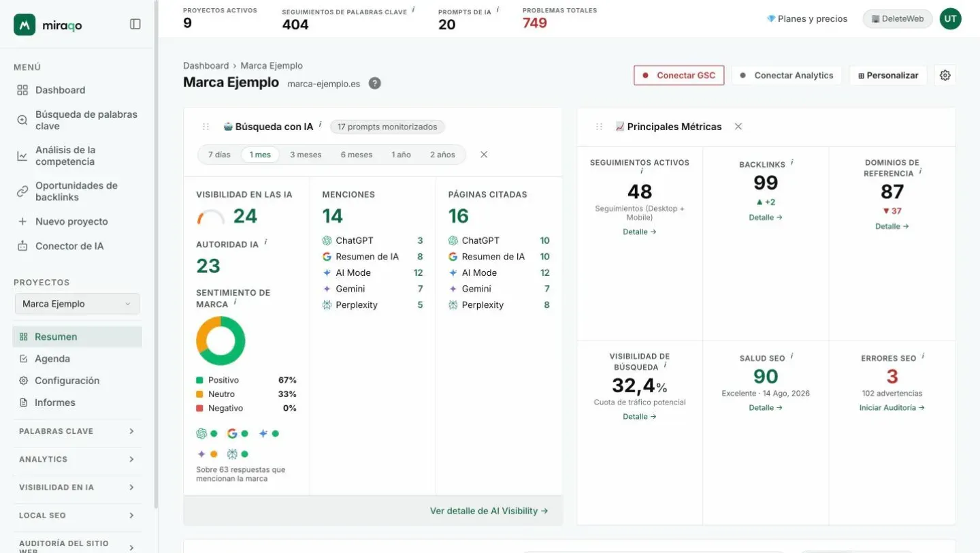This screenshot has width=980, height=553.
Task: Close the Principales Métricas widget
Action: [738, 127]
